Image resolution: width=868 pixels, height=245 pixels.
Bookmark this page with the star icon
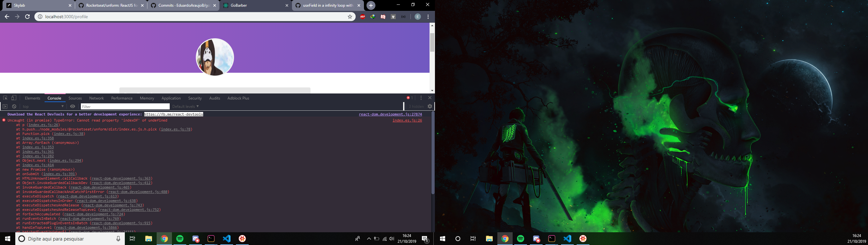[x=350, y=17]
